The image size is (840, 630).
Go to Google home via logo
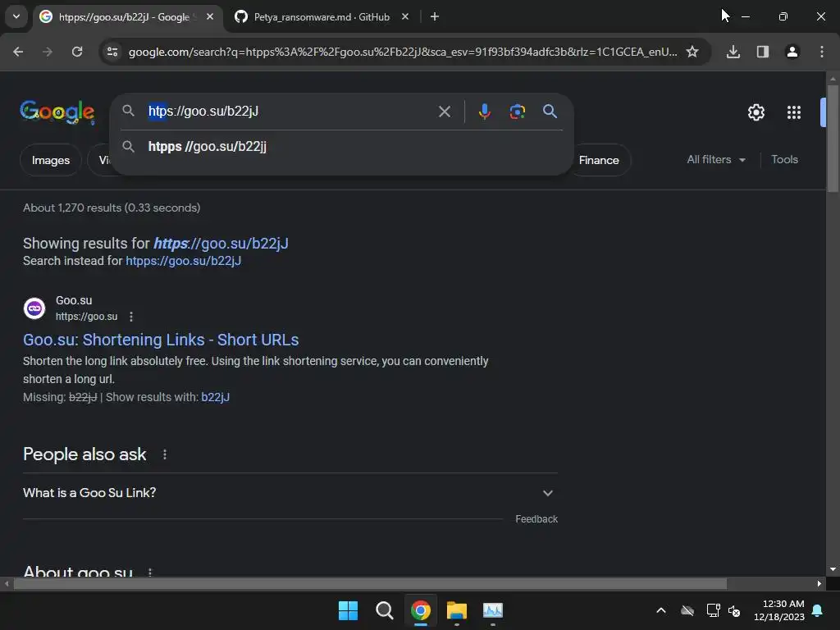[x=57, y=112]
